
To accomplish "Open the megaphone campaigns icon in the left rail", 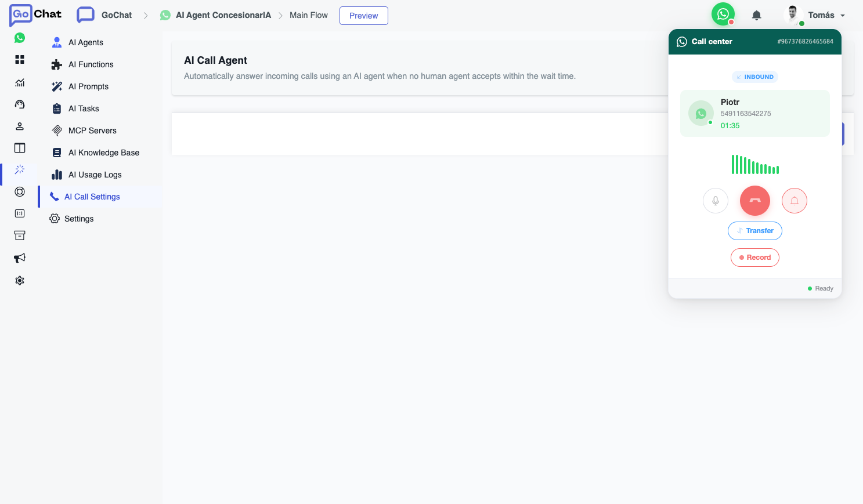I will 20,258.
